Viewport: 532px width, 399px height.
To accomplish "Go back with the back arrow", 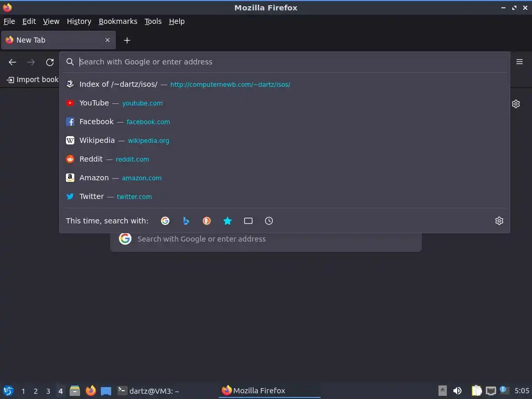I will point(12,62).
